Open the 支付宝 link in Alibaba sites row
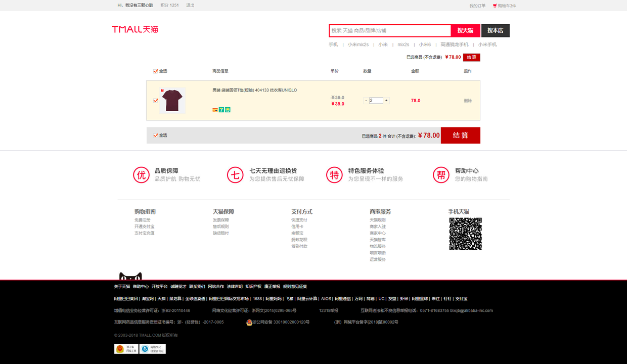 (x=462, y=299)
